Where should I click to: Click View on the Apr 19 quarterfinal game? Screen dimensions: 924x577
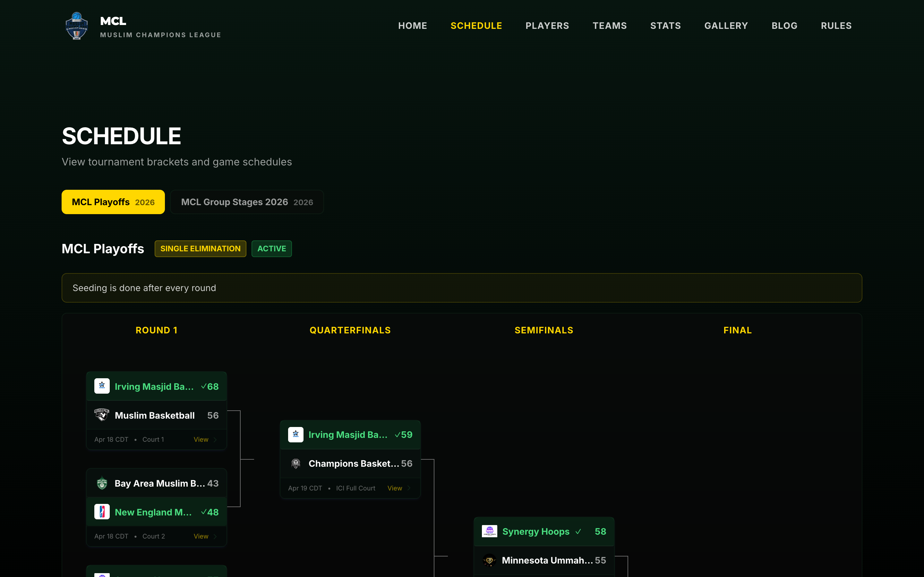(x=394, y=488)
